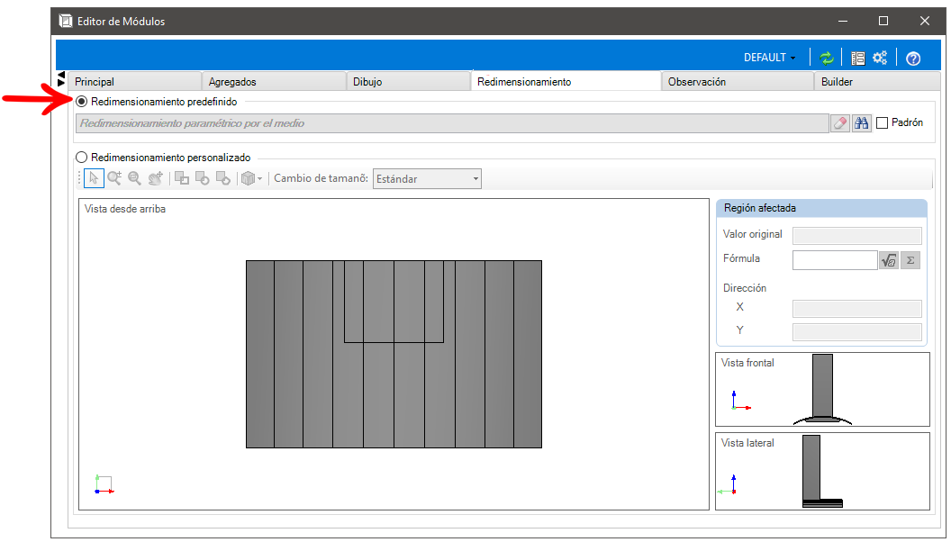
Task: Activate the zoom in magnifier tool
Action: (x=114, y=178)
